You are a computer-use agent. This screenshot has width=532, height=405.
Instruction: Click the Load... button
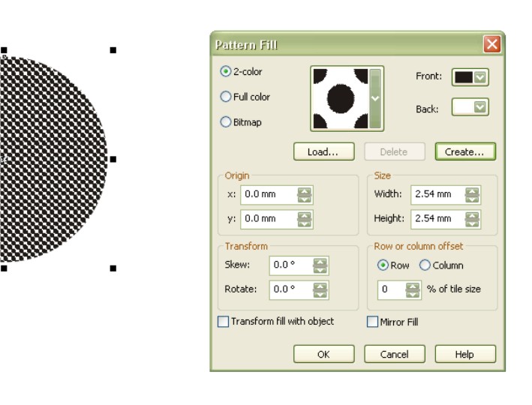[323, 151]
